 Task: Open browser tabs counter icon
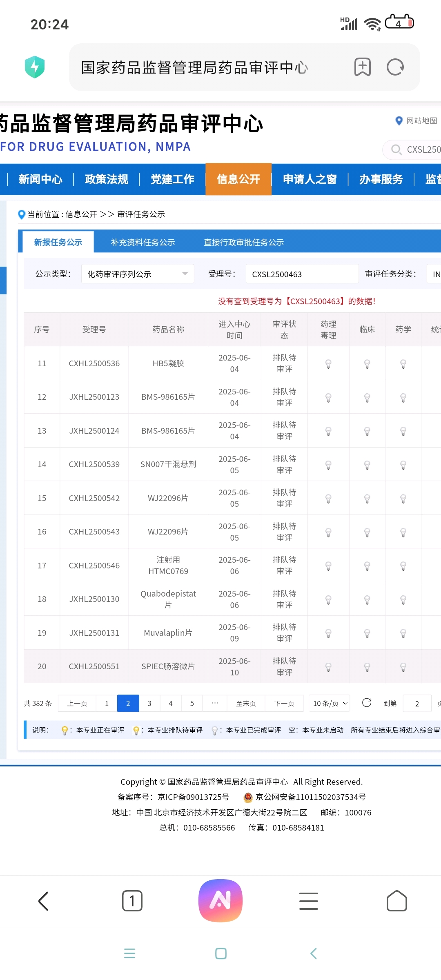pos(132,901)
